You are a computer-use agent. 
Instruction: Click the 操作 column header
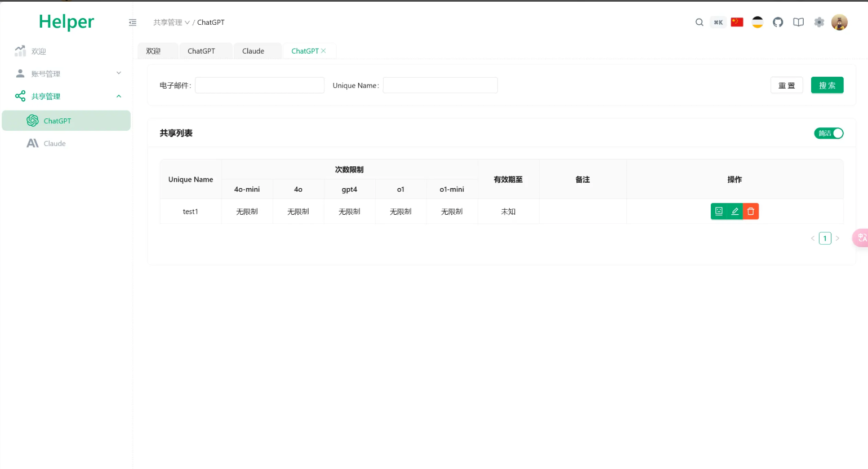[x=735, y=179]
